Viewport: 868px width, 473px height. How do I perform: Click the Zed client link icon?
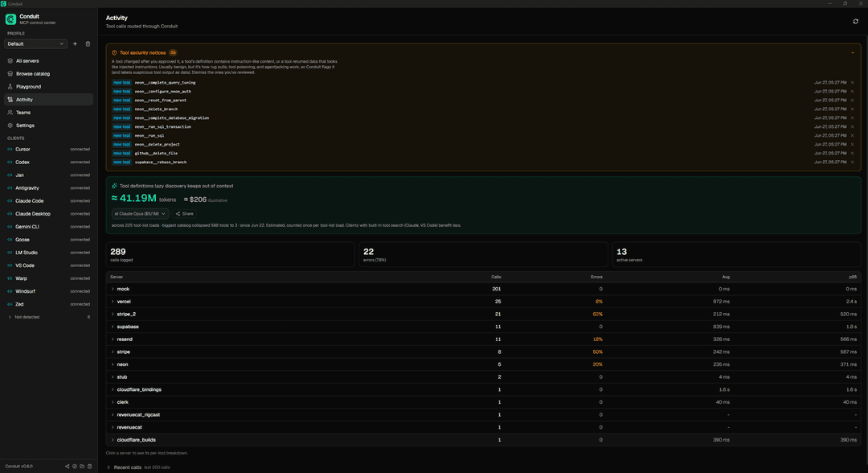point(10,304)
